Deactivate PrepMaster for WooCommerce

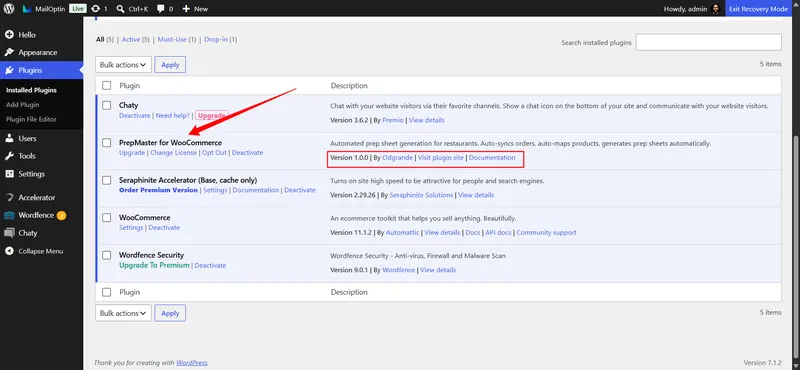247,153
